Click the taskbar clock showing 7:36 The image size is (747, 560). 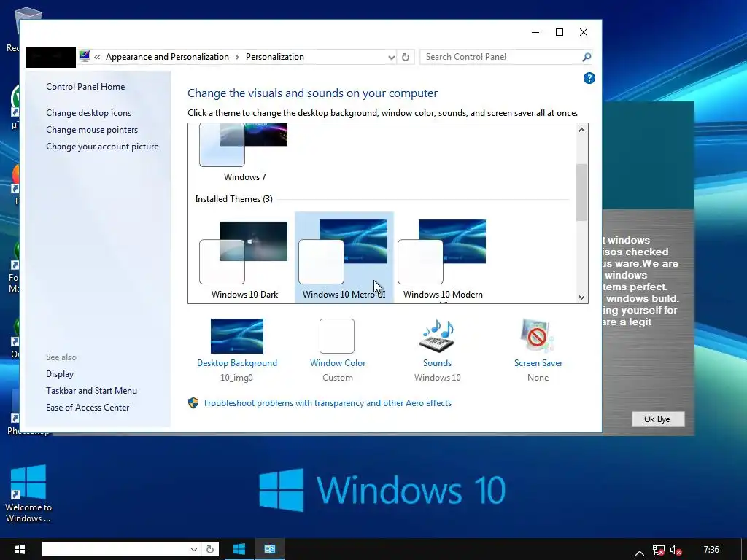coord(711,550)
